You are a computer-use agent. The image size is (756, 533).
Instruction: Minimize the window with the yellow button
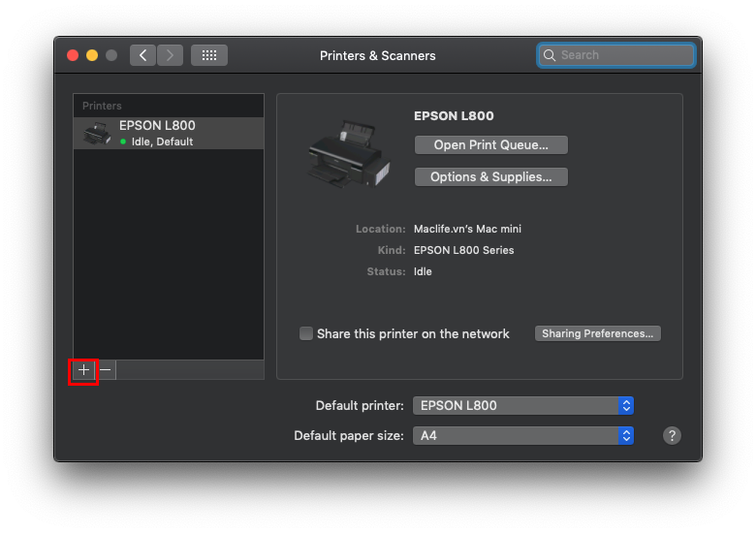pyautogui.click(x=92, y=55)
